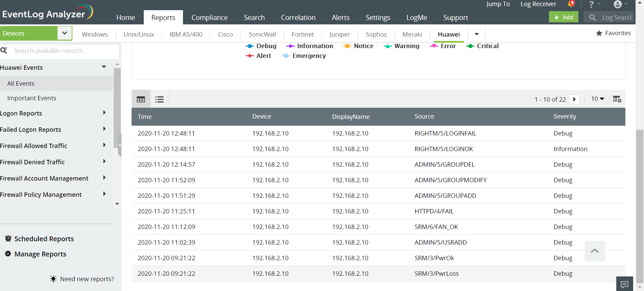Click the EventLog Analyzer logo
The image size is (644, 291).
pyautogui.click(x=47, y=12)
